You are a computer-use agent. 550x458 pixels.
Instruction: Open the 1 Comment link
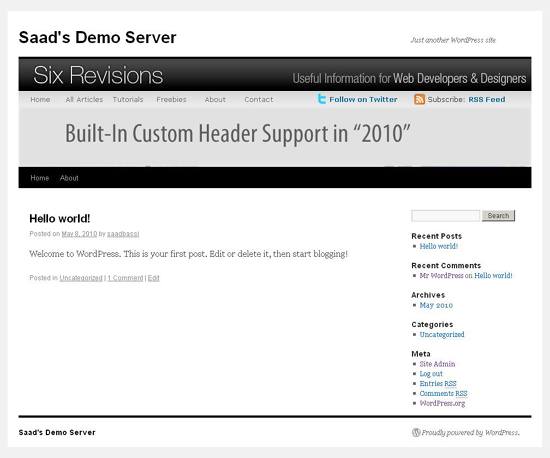pos(126,278)
